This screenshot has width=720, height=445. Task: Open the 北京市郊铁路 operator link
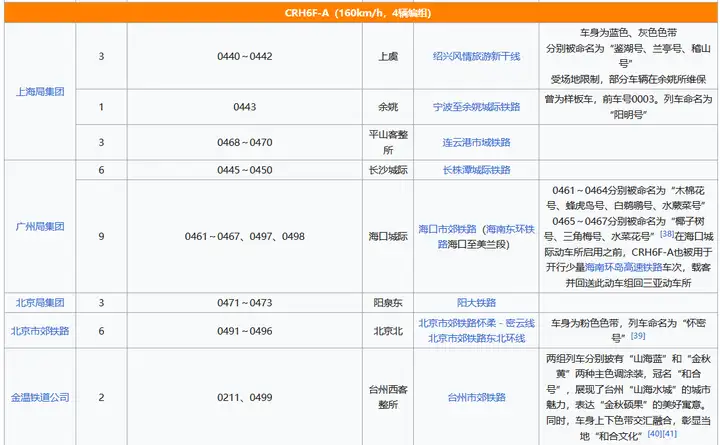(40, 331)
